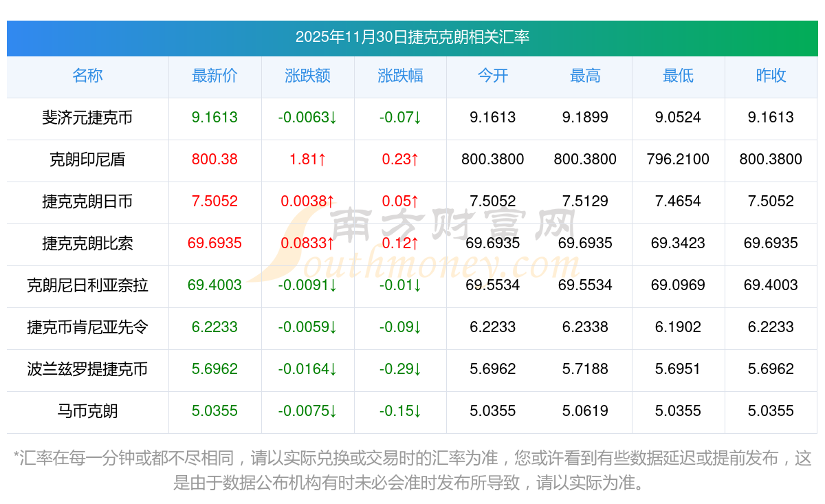The width and height of the screenshot is (825, 504).
Task: Click change amount -0.0059↓
Action: 307,327
